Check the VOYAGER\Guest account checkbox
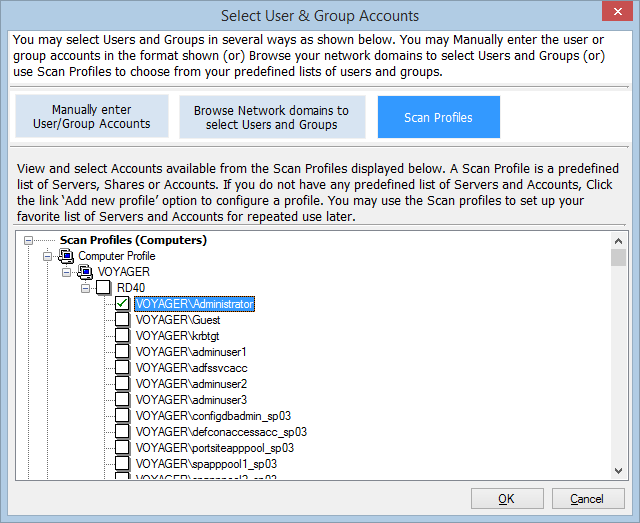This screenshot has width=640, height=523. click(122, 320)
